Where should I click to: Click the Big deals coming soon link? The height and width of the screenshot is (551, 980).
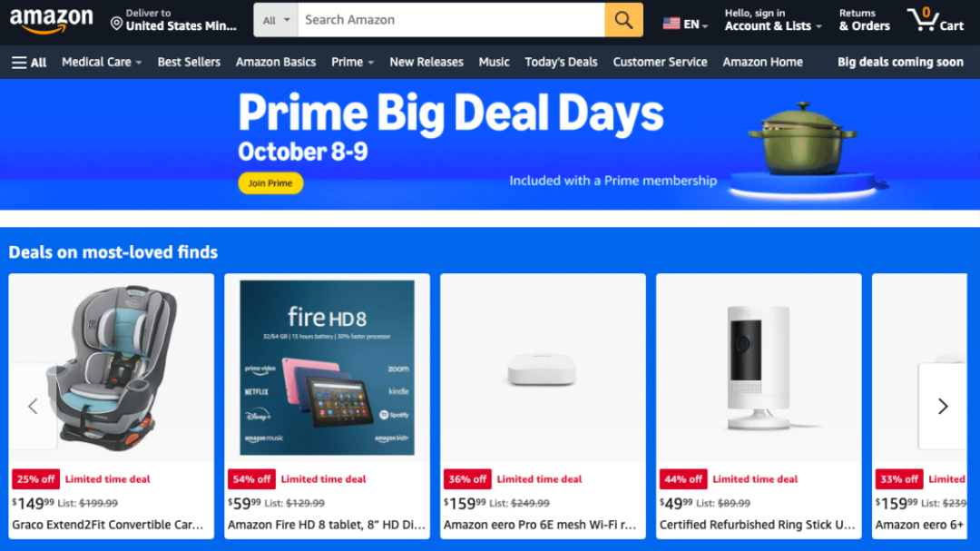tap(900, 62)
